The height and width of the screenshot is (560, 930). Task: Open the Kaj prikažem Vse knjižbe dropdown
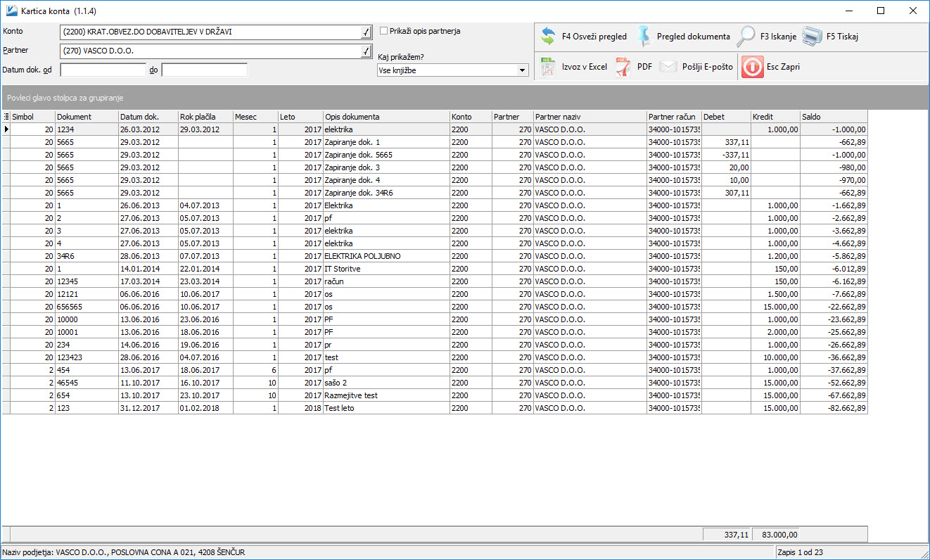coord(522,70)
